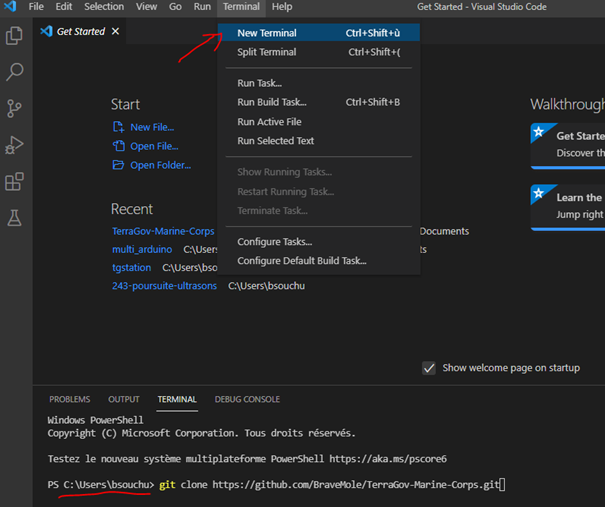
Task: Click the aka.ms/pscore6 link in terminal
Action: [x=388, y=459]
